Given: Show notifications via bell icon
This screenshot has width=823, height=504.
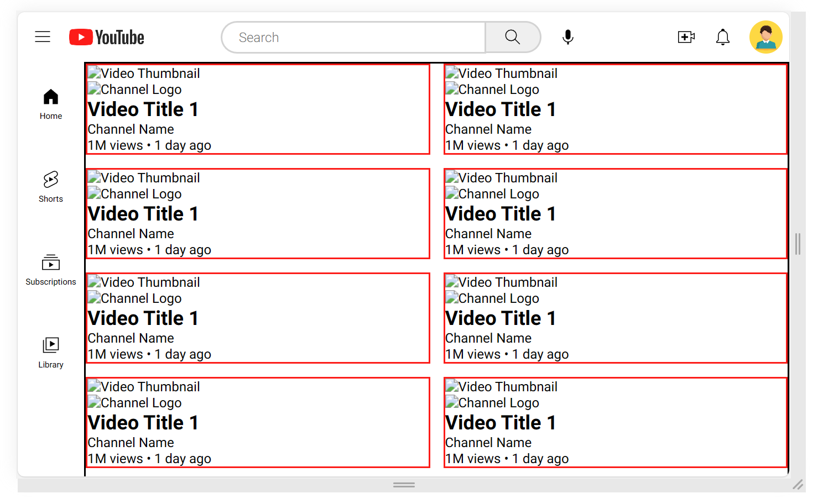Looking at the screenshot, I should (722, 37).
